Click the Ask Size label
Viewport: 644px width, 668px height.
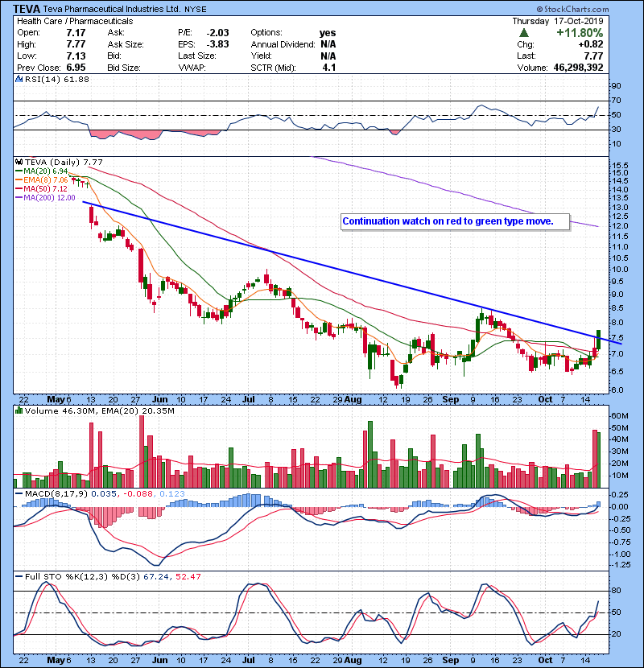click(x=126, y=44)
